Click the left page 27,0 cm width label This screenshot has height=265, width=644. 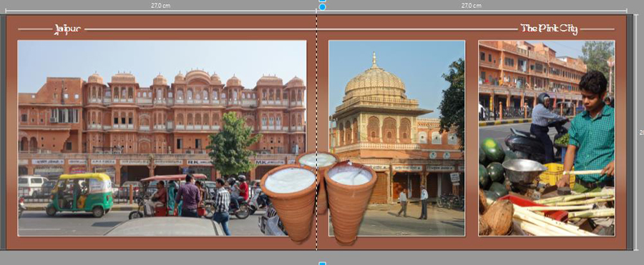coord(160,5)
